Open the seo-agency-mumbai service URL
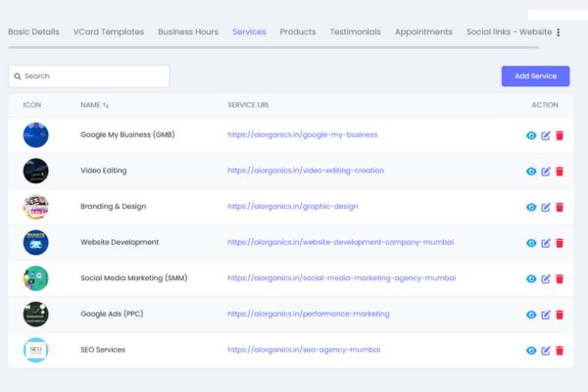Image resolution: width=588 pixels, height=392 pixels. click(x=304, y=350)
